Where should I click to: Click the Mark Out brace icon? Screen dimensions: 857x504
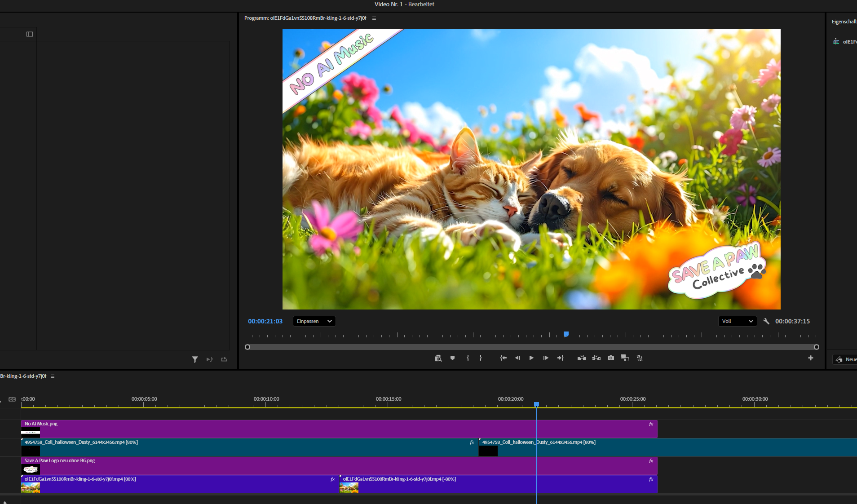481,358
